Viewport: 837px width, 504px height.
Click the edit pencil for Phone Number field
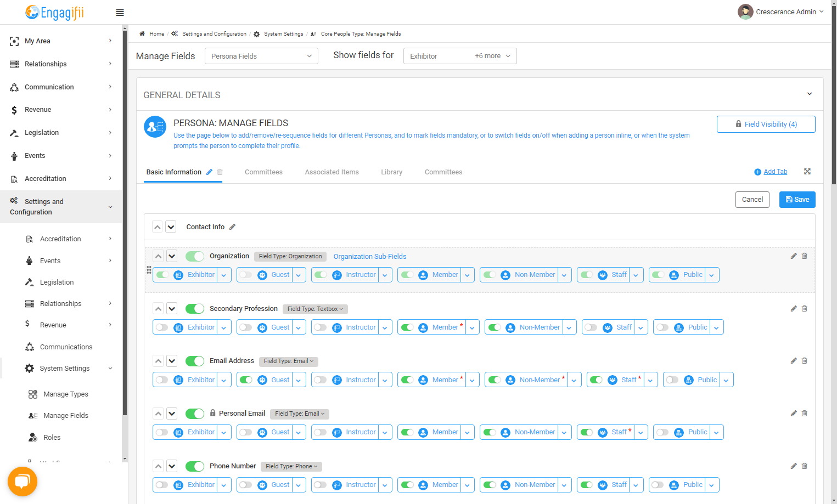(794, 466)
